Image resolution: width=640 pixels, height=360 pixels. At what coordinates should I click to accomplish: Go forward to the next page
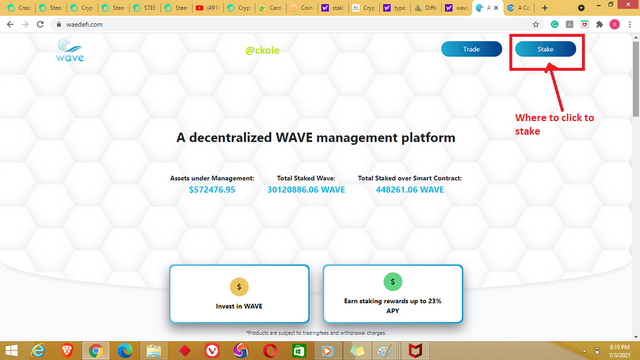[x=25, y=24]
